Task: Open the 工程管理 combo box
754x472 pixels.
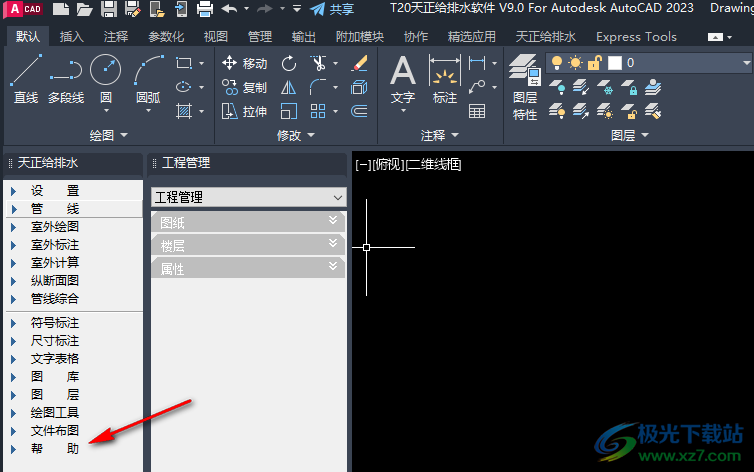Action: point(249,197)
